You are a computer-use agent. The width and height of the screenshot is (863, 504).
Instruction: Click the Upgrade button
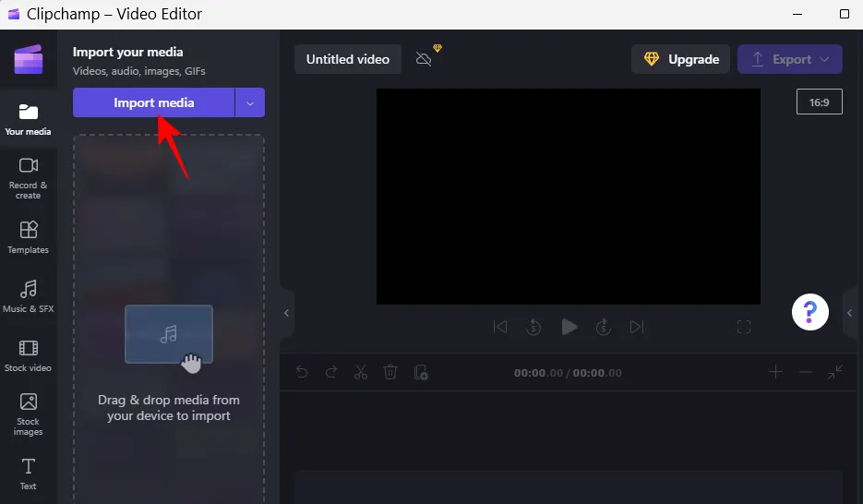[x=681, y=59]
